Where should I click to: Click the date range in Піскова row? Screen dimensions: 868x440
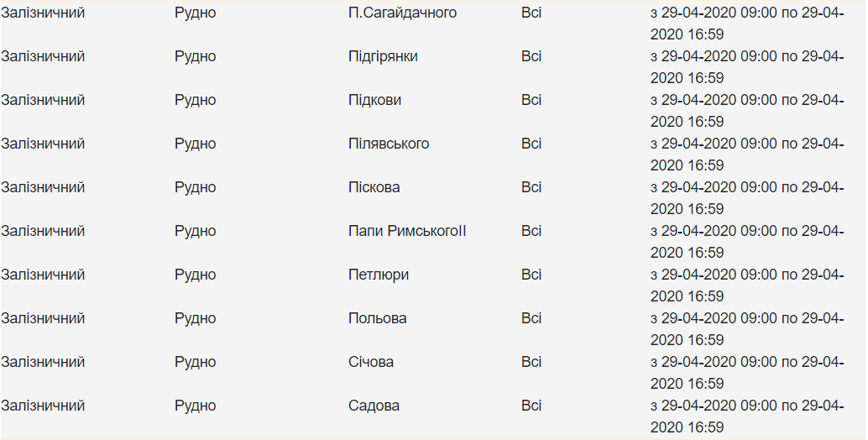[x=746, y=198]
